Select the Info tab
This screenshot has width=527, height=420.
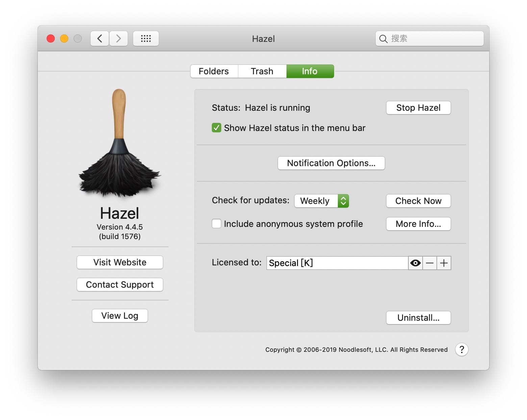(310, 71)
